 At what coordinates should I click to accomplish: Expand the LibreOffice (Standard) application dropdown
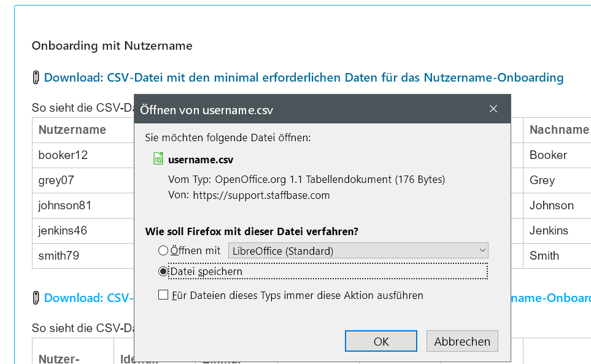click(358, 250)
